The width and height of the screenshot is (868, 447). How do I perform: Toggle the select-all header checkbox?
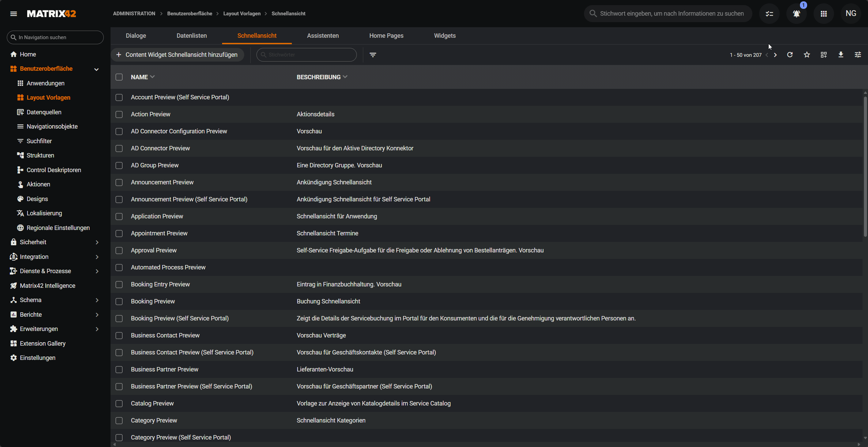(119, 77)
